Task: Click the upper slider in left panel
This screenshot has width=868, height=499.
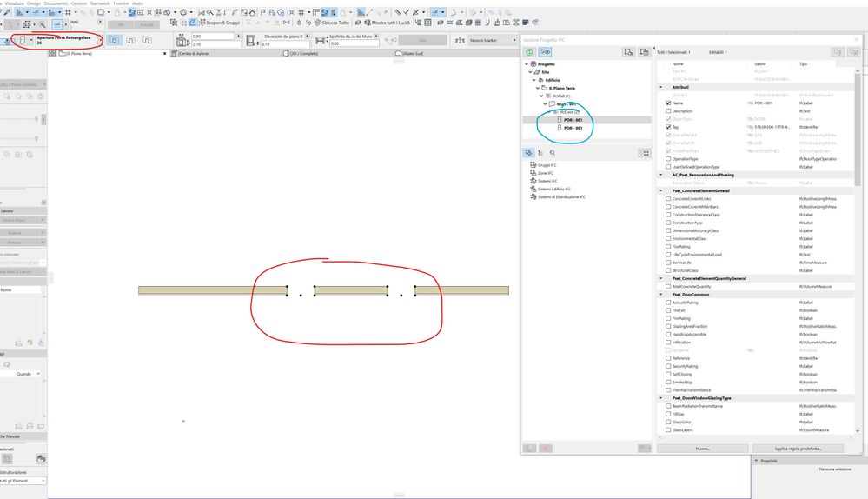Action: [36, 119]
